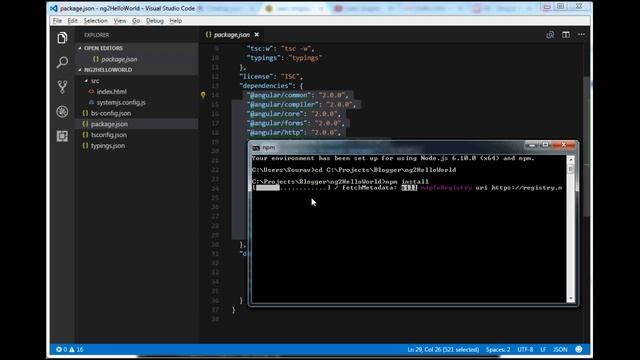The image size is (640, 360).
Task: Click the npm install command line in console
Action: click(340, 182)
